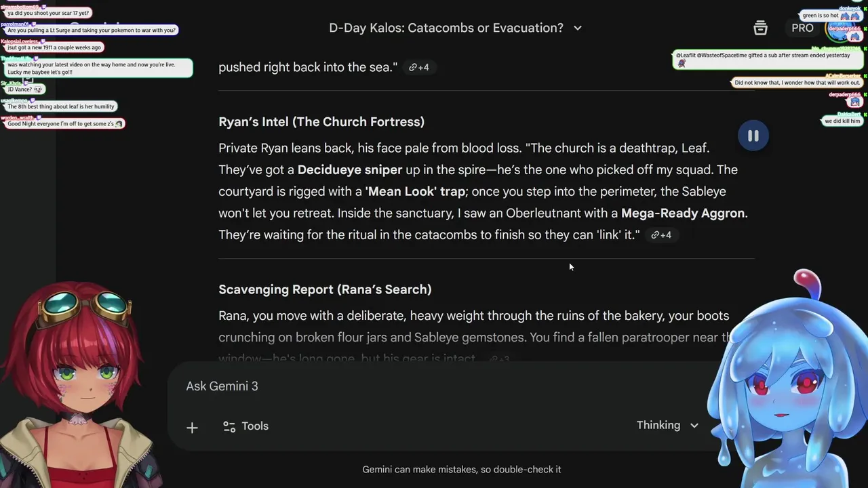This screenshot has width=868, height=488.
Task: Pause the read-aloud playback button
Action: pyautogui.click(x=753, y=136)
